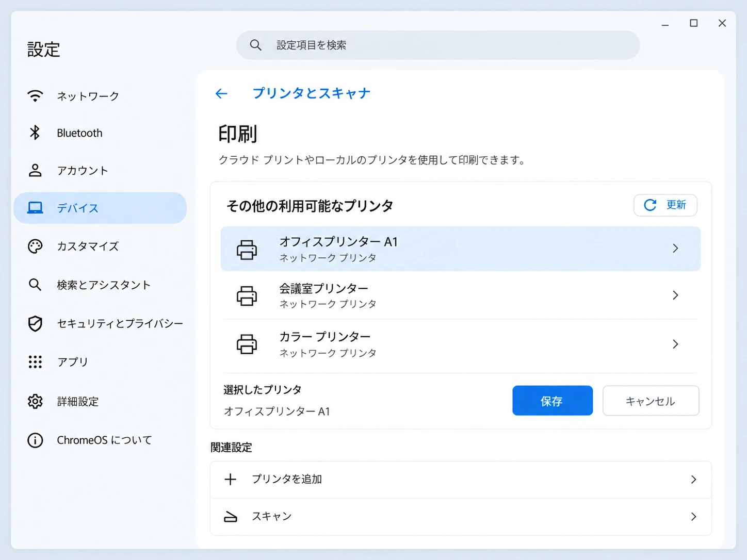Refresh the printer list with 更新

click(x=665, y=205)
